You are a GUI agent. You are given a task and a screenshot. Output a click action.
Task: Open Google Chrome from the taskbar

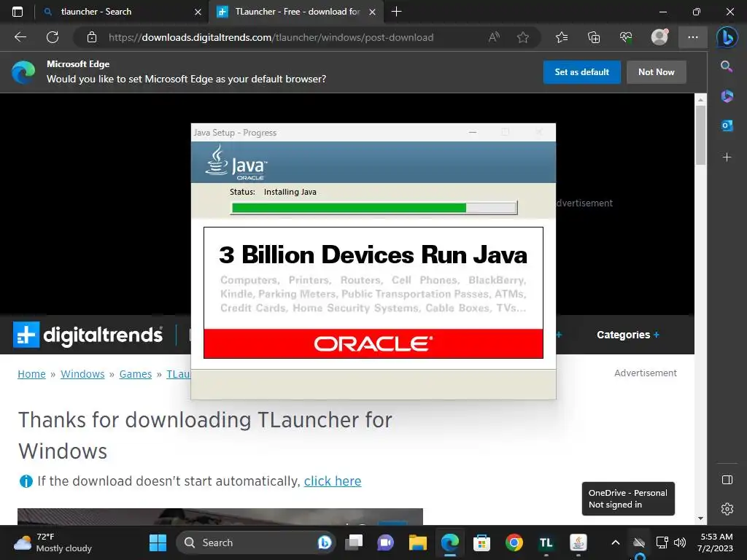tap(514, 542)
